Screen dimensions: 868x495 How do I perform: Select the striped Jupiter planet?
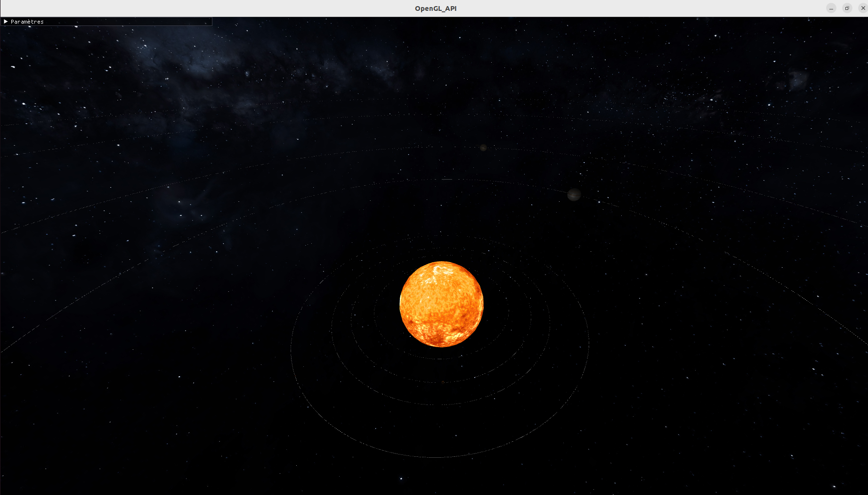574,194
